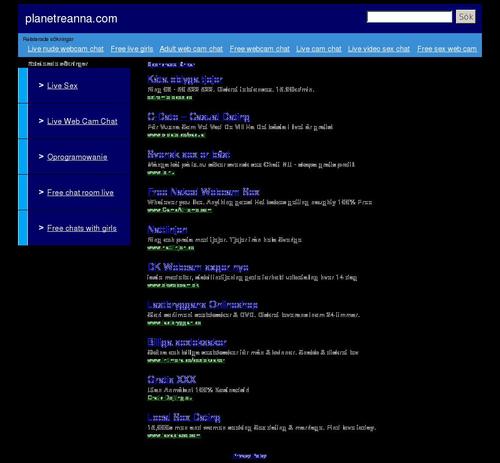500x463 pixels.
Task: Click the planetreanna.com site title
Action: (x=71, y=19)
